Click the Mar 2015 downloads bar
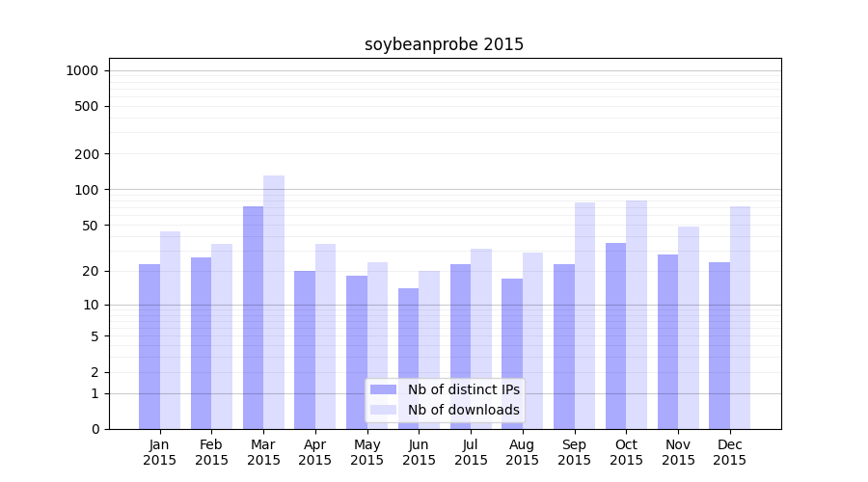Image resolution: width=868 pixels, height=482 pixels. pyautogui.click(x=274, y=302)
